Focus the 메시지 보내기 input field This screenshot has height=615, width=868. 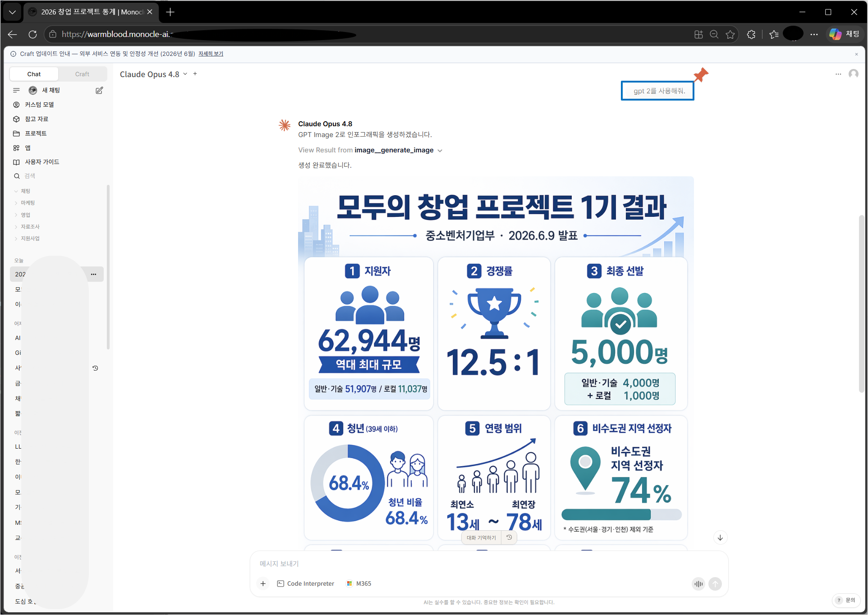click(x=489, y=564)
